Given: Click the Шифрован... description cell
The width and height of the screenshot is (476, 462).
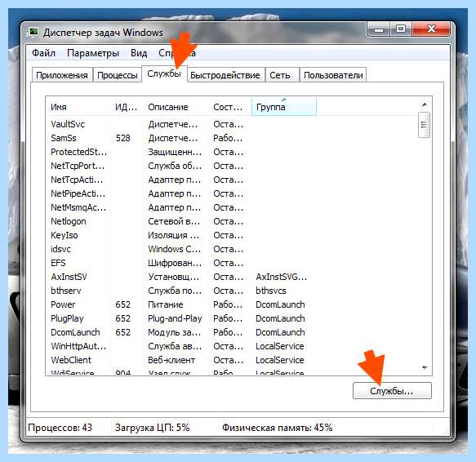Looking at the screenshot, I should tap(175, 263).
